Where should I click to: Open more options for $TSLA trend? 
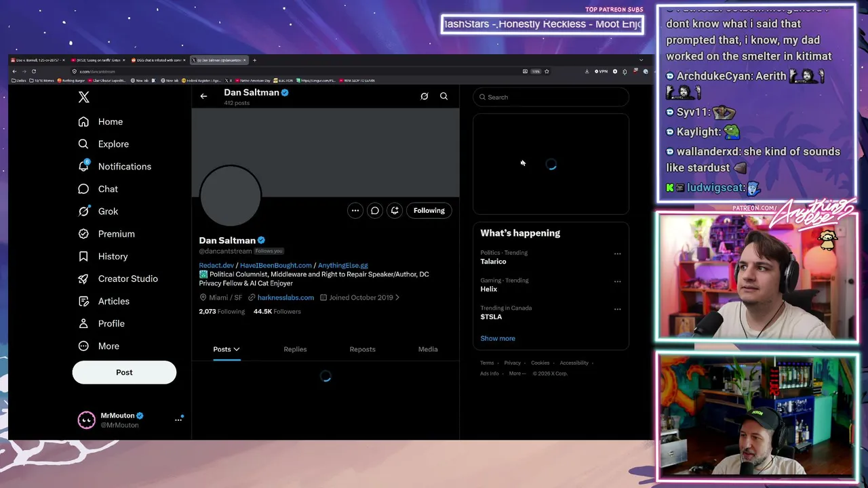coord(617,310)
